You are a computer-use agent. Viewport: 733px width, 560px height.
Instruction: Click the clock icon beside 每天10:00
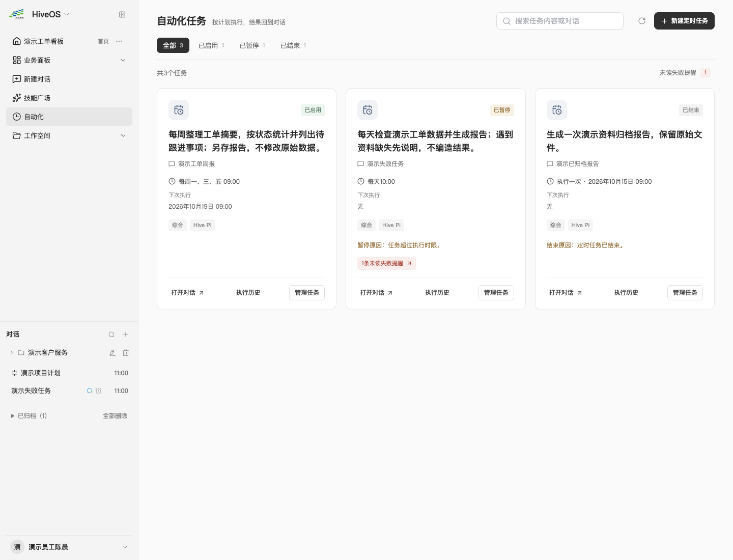point(361,181)
